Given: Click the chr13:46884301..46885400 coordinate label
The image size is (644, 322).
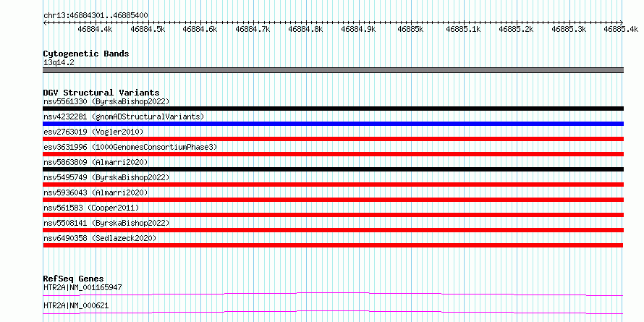Looking at the screenshot, I should 96,16.
